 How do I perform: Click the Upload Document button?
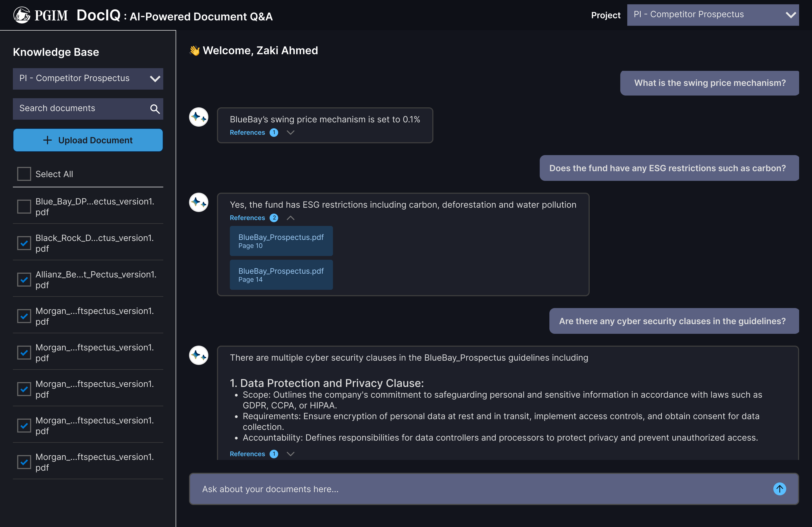pos(88,140)
